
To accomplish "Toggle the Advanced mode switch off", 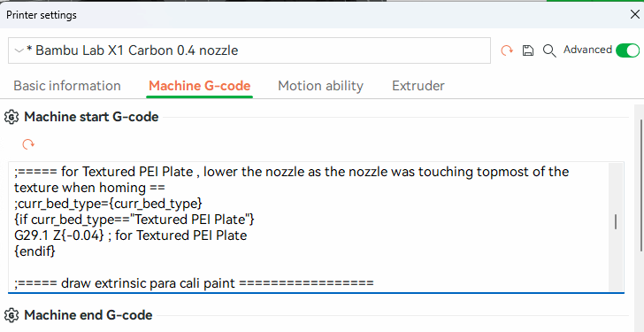I will tap(627, 50).
